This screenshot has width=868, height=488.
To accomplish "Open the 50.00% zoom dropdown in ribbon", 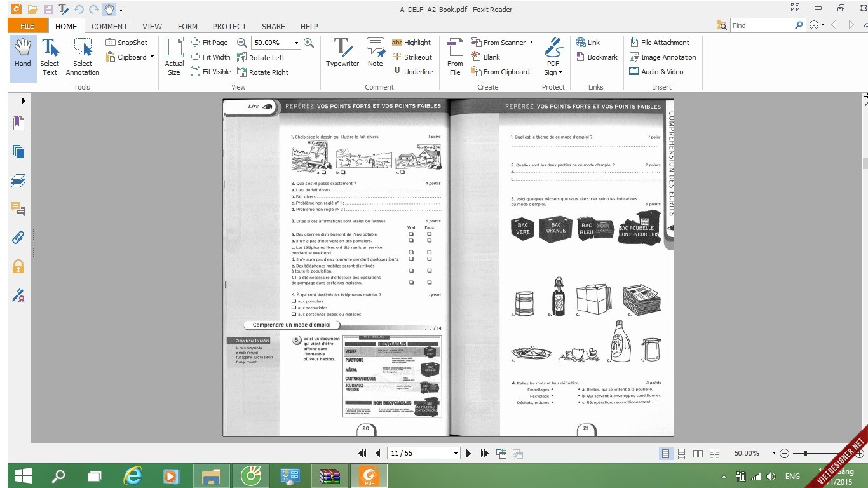I will pos(296,43).
